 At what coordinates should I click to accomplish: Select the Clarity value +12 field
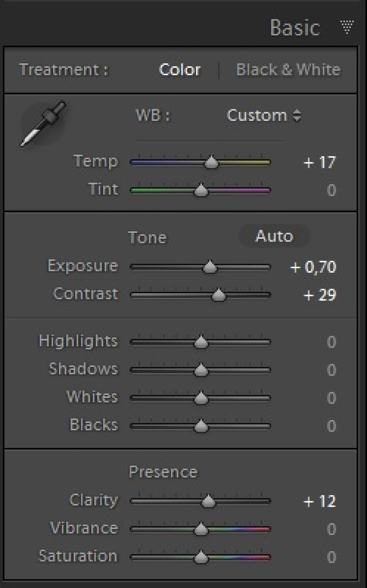320,501
